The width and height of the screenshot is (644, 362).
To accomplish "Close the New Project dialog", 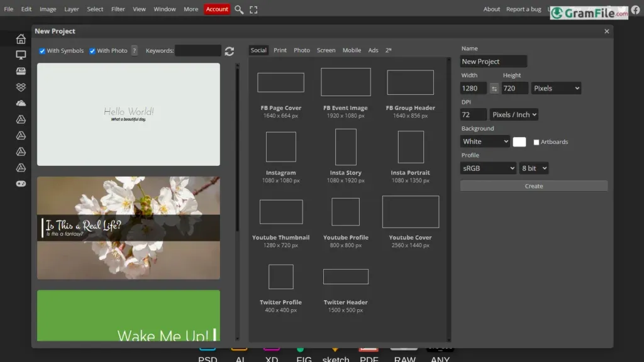I will [607, 31].
